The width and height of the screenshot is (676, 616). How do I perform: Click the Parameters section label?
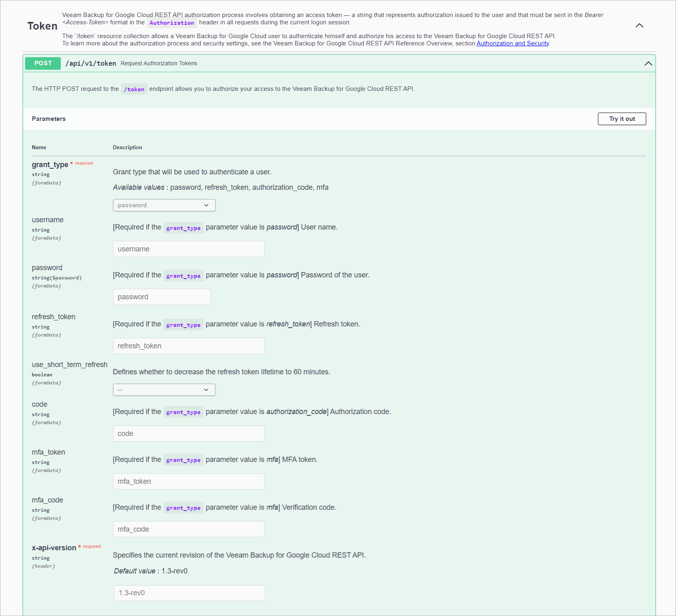coord(49,119)
